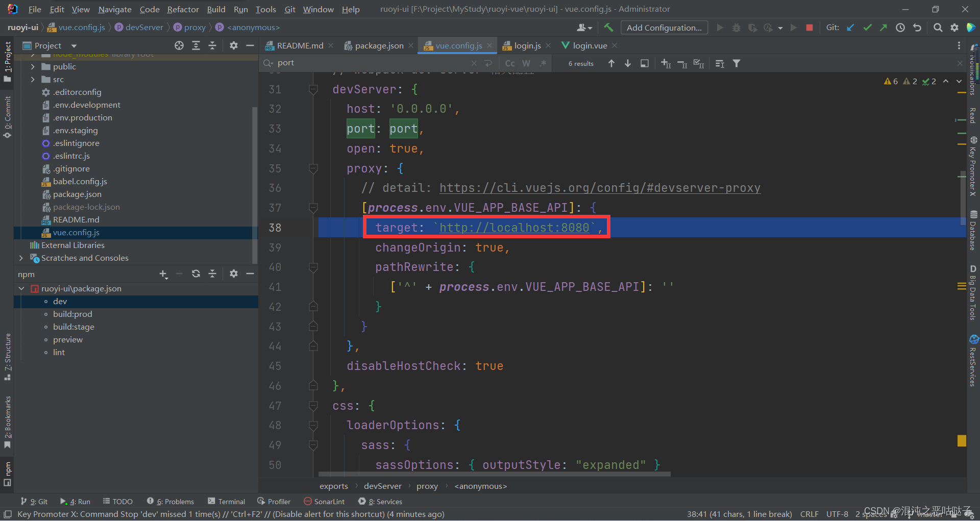
Task: Open the 6: Problems tool window button
Action: (170, 502)
